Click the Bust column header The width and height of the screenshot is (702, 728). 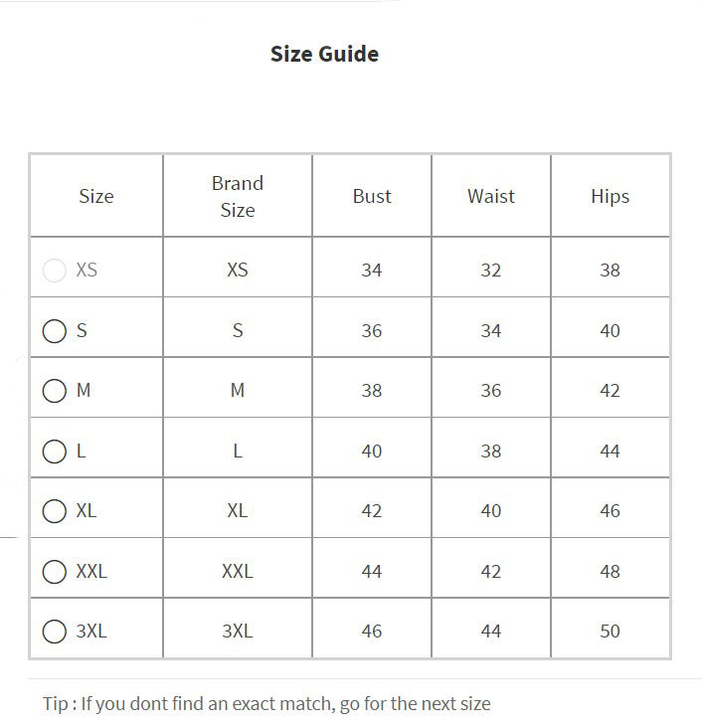372,197
